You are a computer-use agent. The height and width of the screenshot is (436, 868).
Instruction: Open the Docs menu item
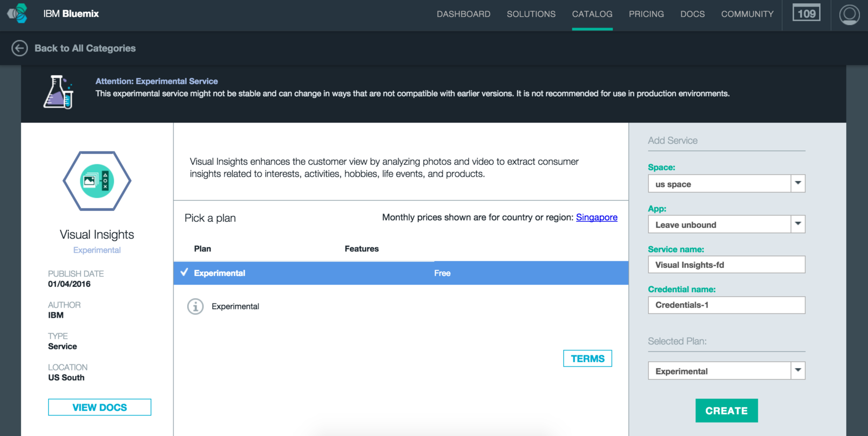tap(692, 14)
